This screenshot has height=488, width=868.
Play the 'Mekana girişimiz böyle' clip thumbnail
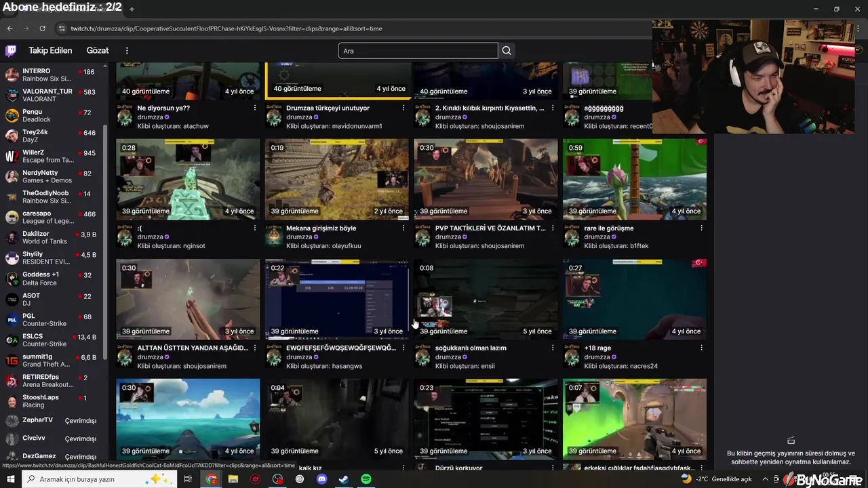[x=337, y=179]
